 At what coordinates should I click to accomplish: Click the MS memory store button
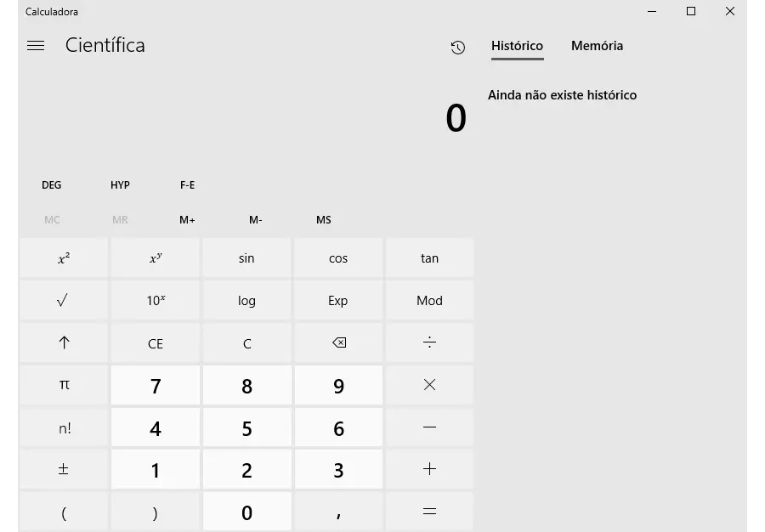[324, 220]
